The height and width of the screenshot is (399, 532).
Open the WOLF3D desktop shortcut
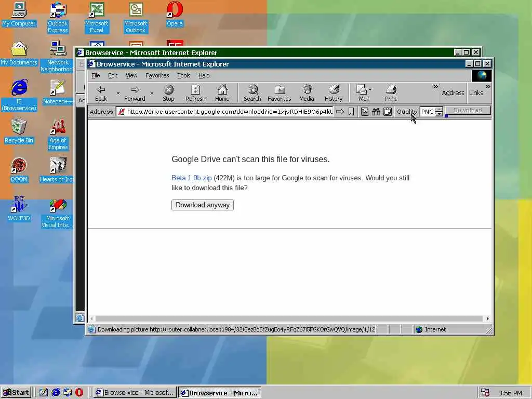pos(19,209)
